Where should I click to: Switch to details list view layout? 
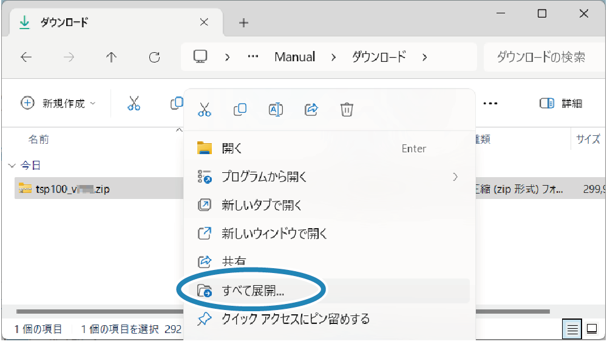pyautogui.click(x=572, y=329)
